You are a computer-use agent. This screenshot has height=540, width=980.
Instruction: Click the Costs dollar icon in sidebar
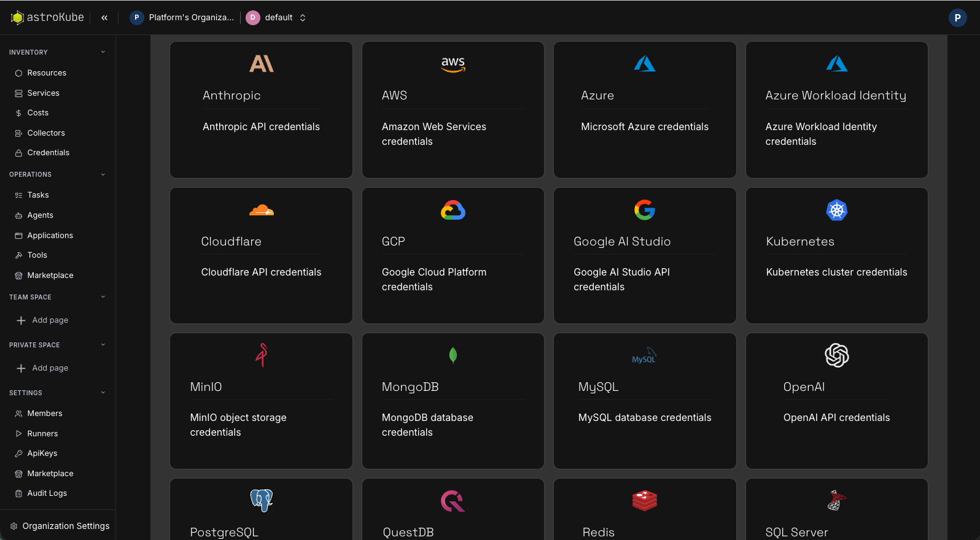[19, 113]
